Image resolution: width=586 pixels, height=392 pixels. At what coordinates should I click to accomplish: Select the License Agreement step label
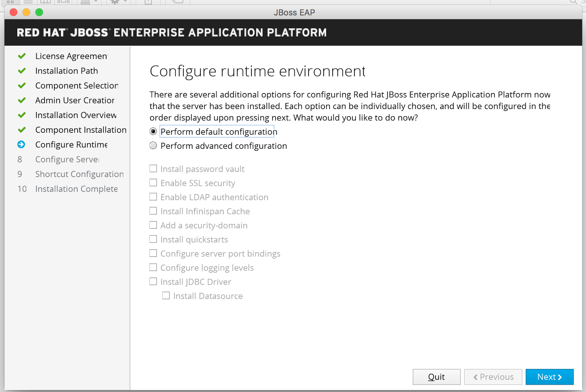pyautogui.click(x=71, y=56)
